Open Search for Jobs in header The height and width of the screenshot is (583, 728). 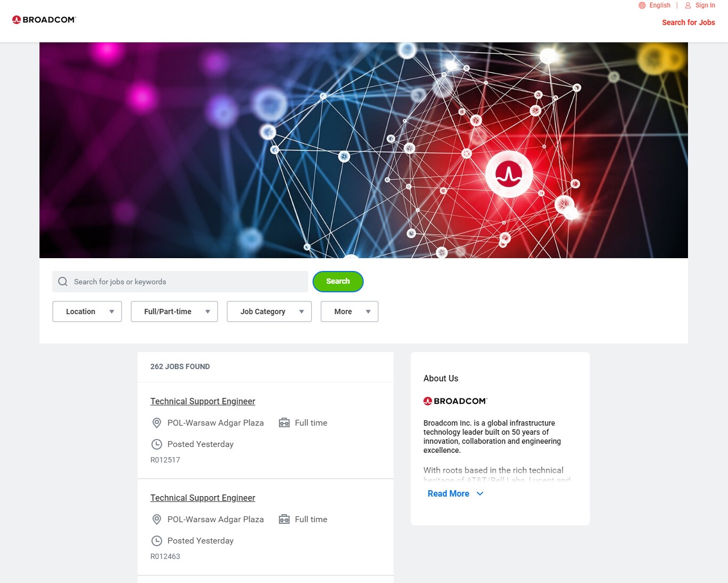pos(689,22)
